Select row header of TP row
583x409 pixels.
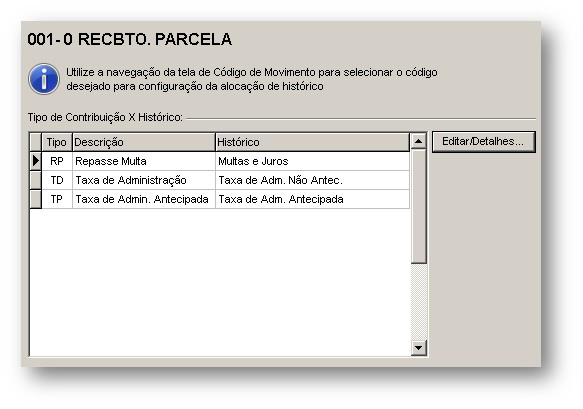pyautogui.click(x=36, y=199)
